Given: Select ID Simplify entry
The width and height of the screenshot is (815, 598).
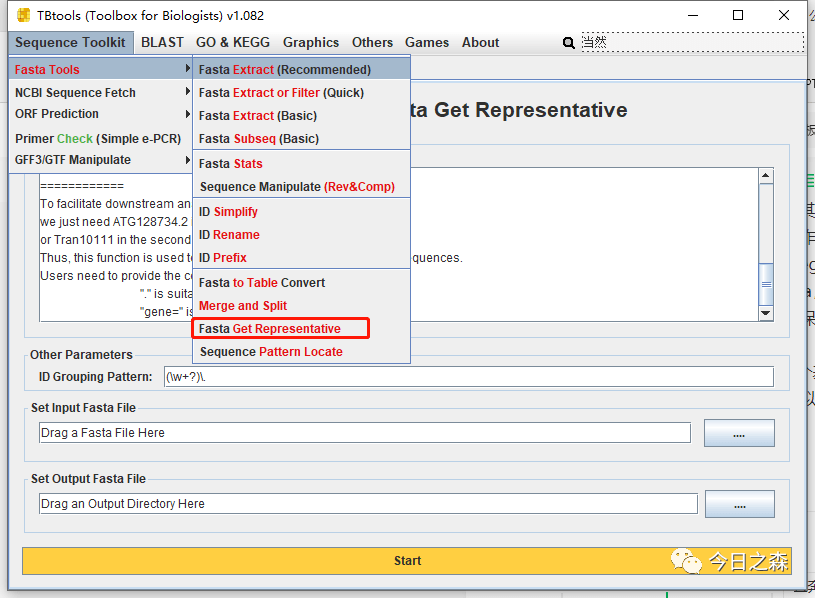Looking at the screenshot, I should click(301, 211).
